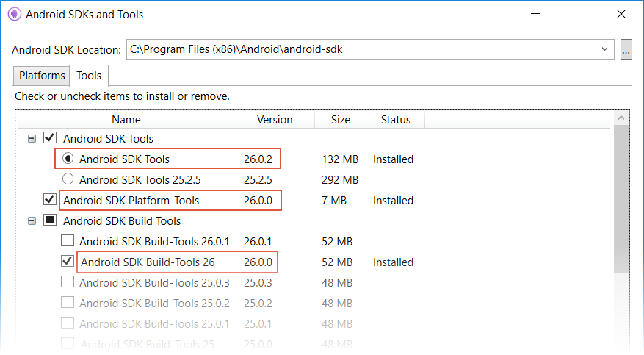
Task: Collapse the Android SDK Build Tools group
Action: [x=32, y=221]
